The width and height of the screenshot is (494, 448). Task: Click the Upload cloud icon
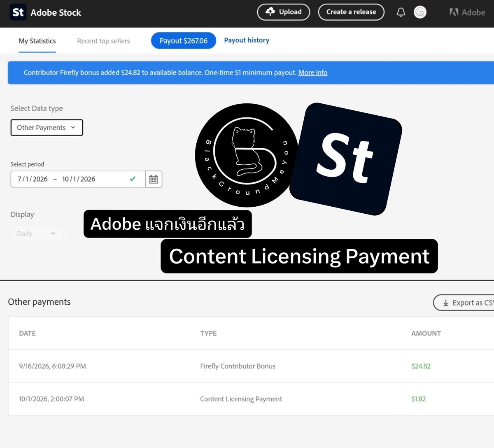(270, 12)
